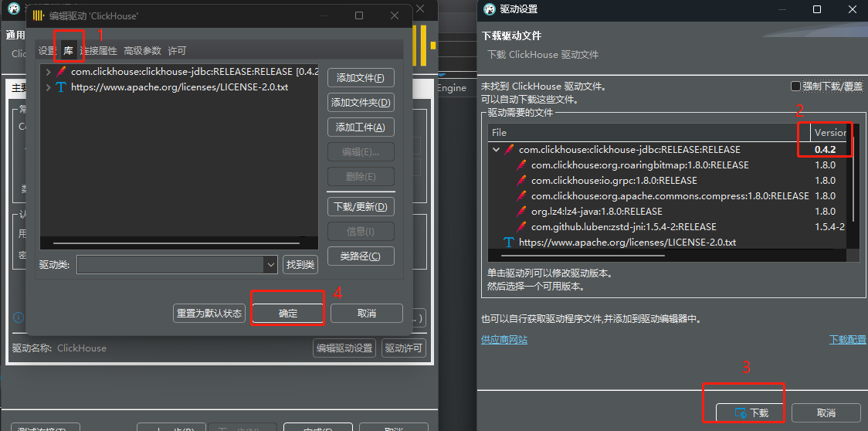Cancel the driver settings dialog with 取消
The image size is (868, 431).
[826, 412]
